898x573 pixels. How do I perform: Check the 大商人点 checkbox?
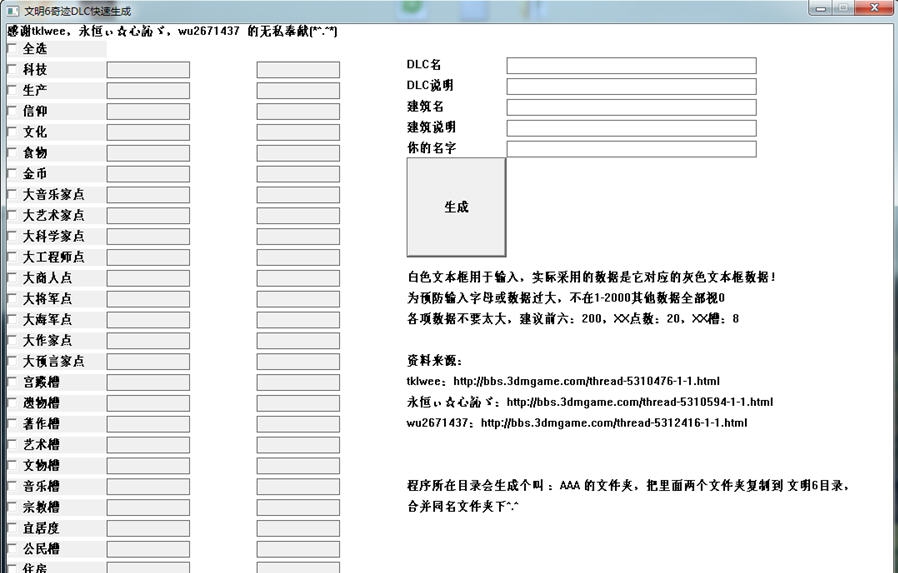(x=12, y=278)
